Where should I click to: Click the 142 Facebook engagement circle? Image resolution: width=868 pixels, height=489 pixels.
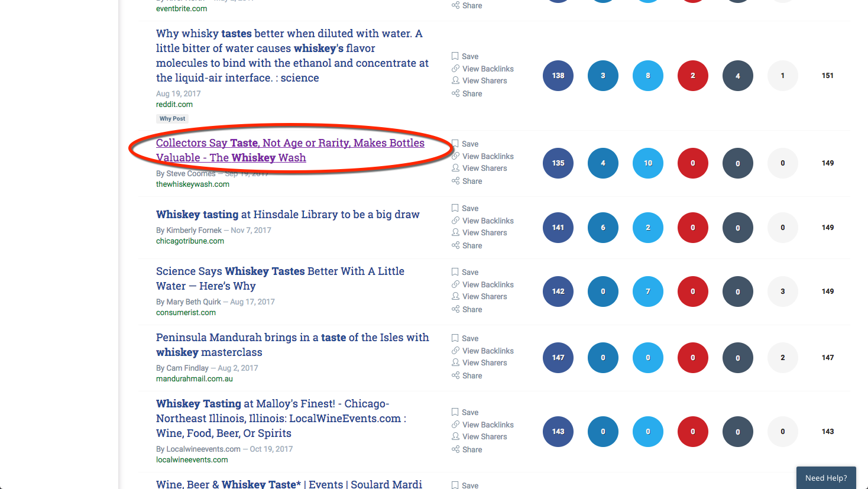pyautogui.click(x=558, y=292)
